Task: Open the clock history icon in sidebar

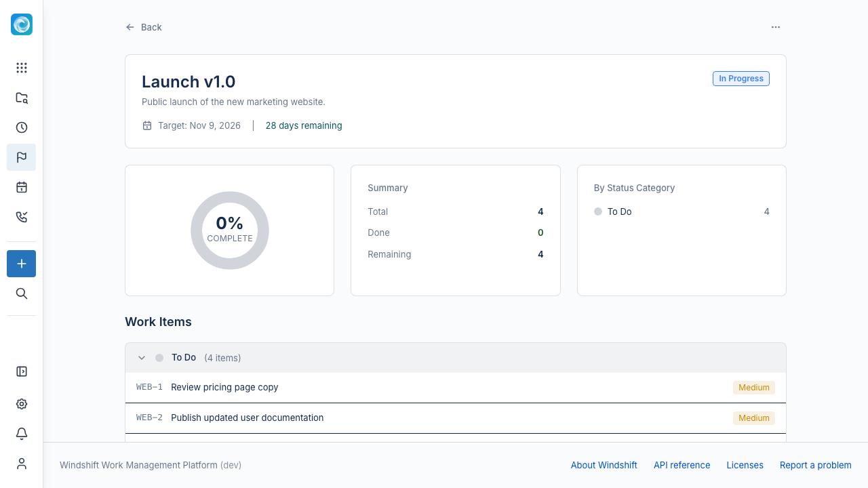Action: pos(22,127)
